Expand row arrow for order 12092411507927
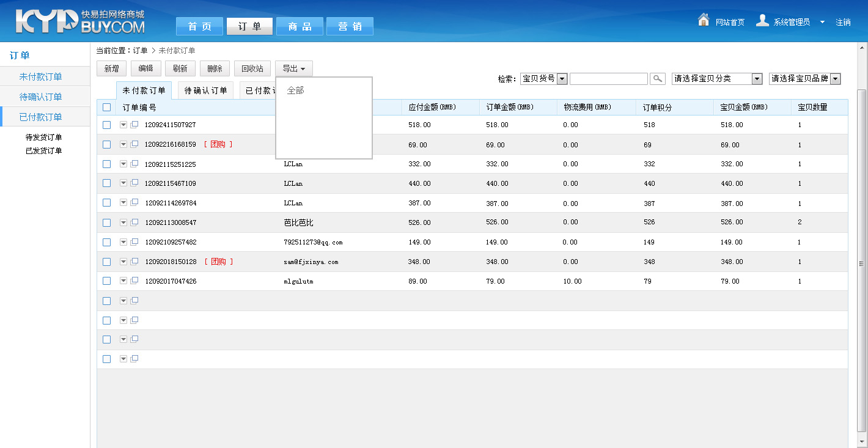 pyautogui.click(x=123, y=125)
